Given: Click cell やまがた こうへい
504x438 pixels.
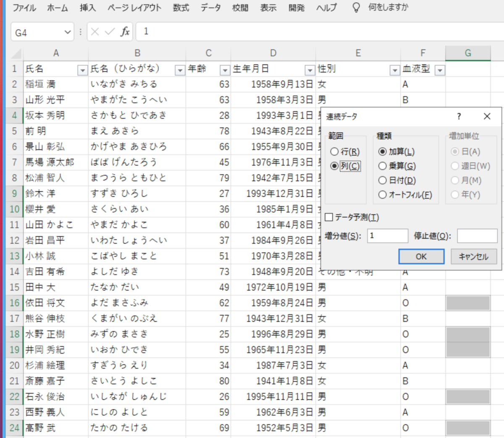Looking at the screenshot, I should (x=137, y=100).
